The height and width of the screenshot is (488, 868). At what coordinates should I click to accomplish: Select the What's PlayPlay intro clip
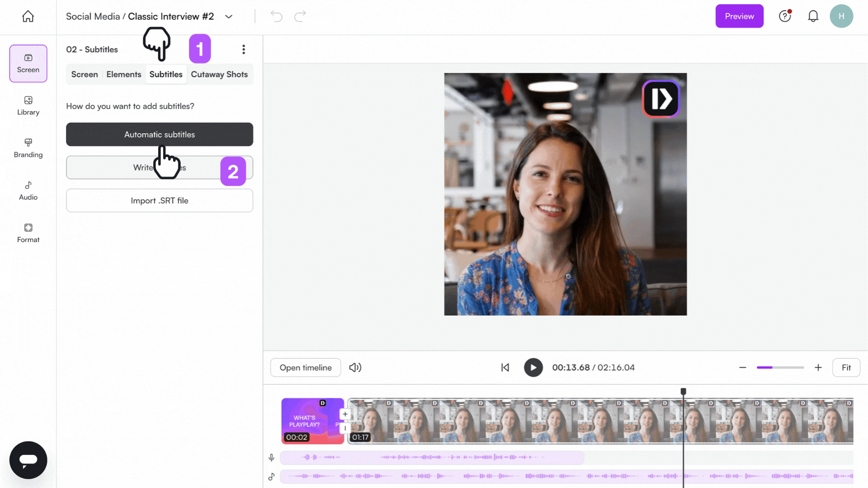click(312, 421)
